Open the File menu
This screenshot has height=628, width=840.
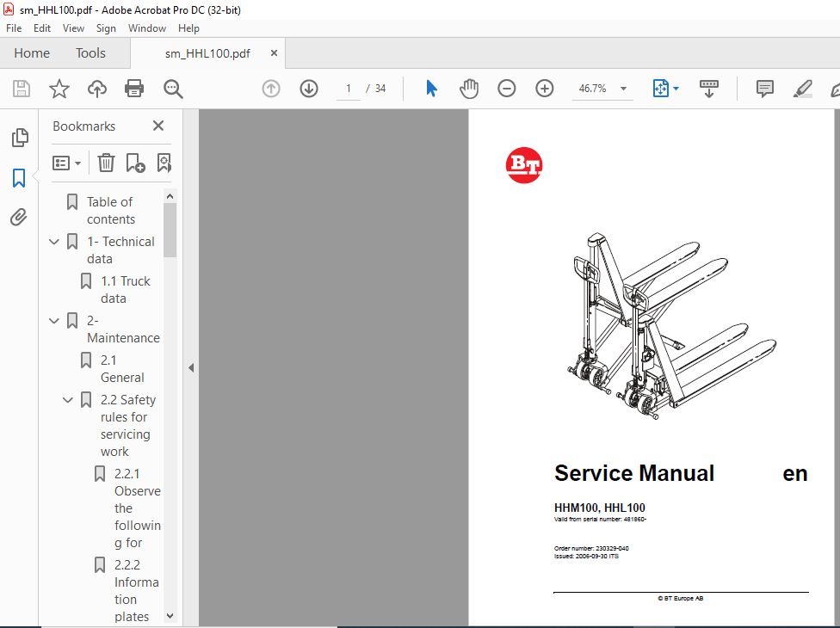[14, 28]
